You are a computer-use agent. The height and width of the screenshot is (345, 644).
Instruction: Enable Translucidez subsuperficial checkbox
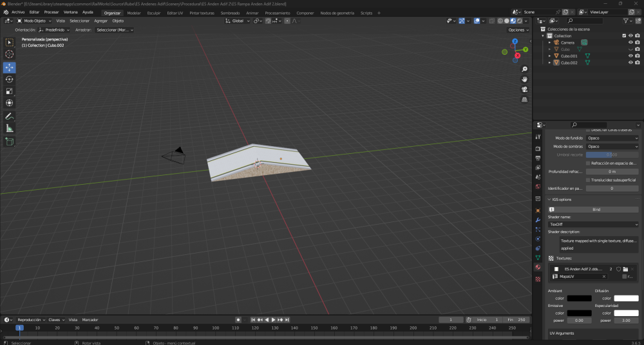(589, 180)
